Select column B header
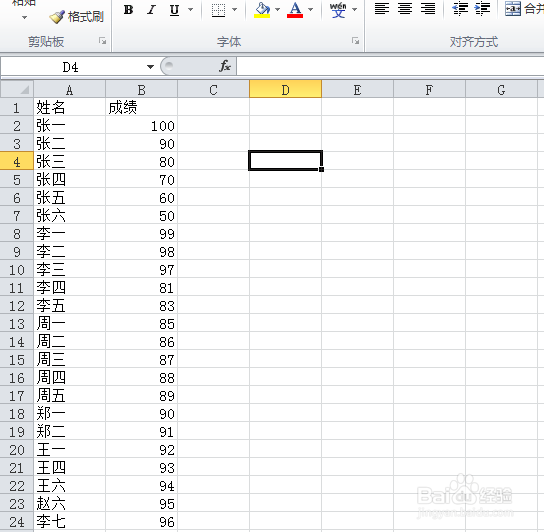The width and height of the screenshot is (544, 532). click(x=141, y=90)
